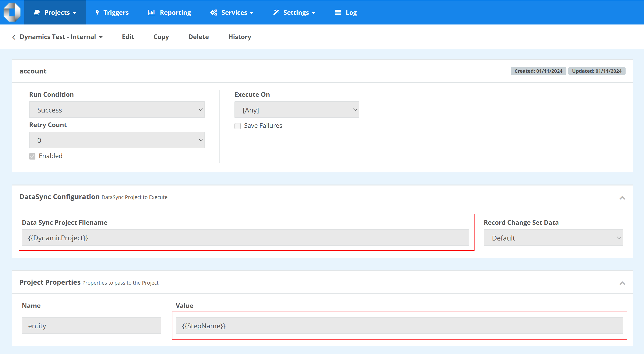Open the Run Condition dropdown
Viewport: 644px width, 354px height.
tap(117, 110)
